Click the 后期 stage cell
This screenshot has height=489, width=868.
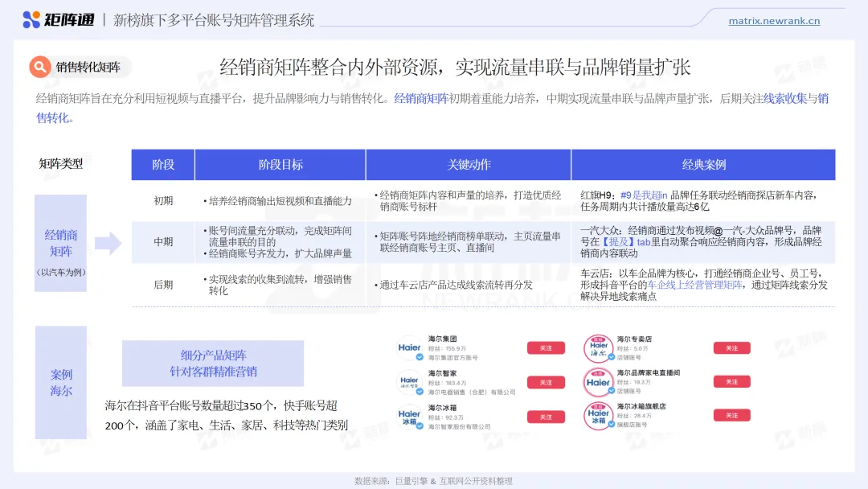pos(163,285)
